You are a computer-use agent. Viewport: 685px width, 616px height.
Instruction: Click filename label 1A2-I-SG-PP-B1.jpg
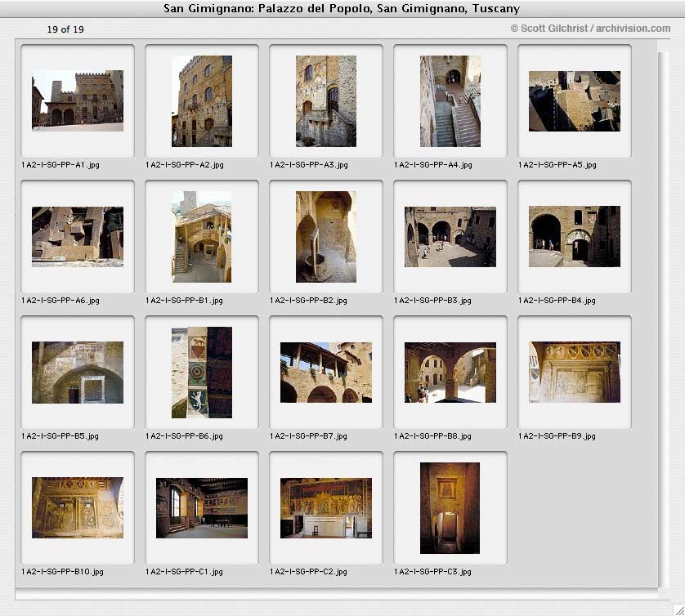[184, 301]
